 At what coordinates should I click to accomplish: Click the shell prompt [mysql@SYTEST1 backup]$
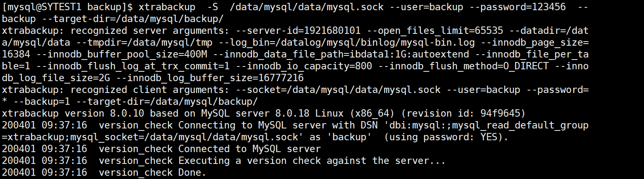[x=67, y=7]
